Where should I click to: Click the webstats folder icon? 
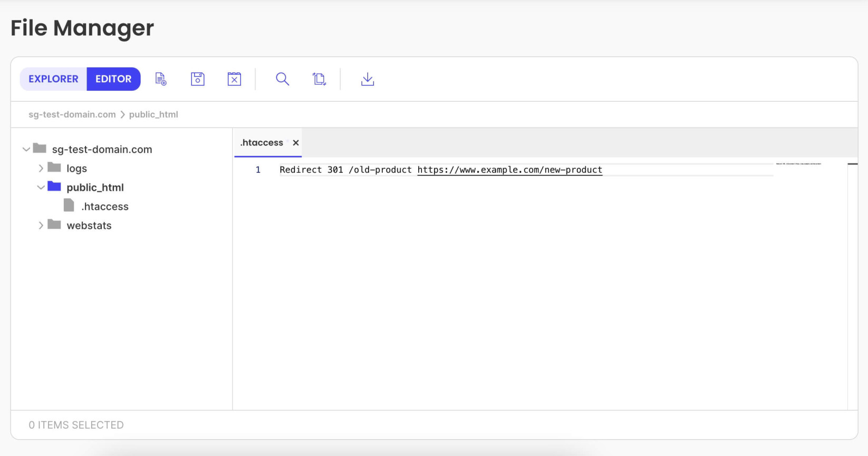click(x=54, y=224)
